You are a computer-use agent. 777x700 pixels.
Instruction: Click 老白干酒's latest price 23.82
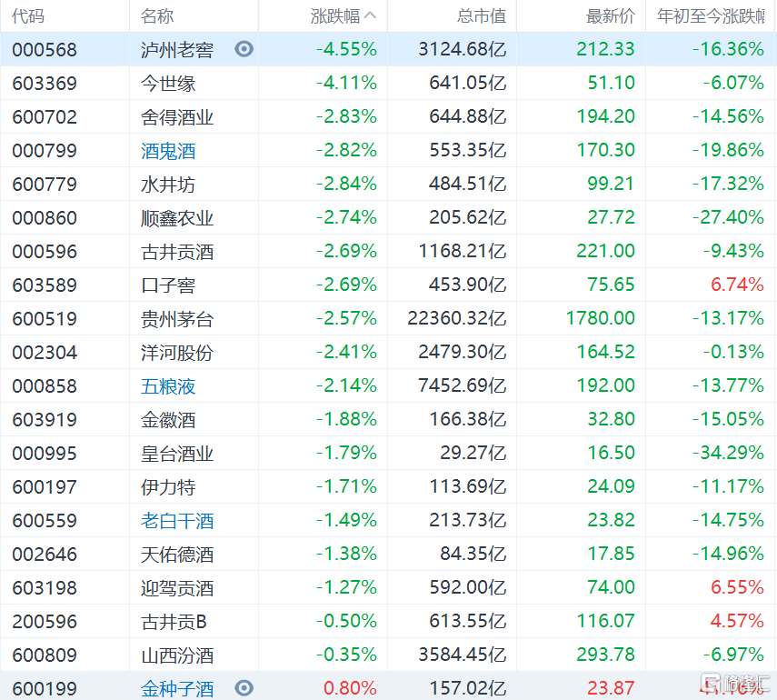pos(611,520)
